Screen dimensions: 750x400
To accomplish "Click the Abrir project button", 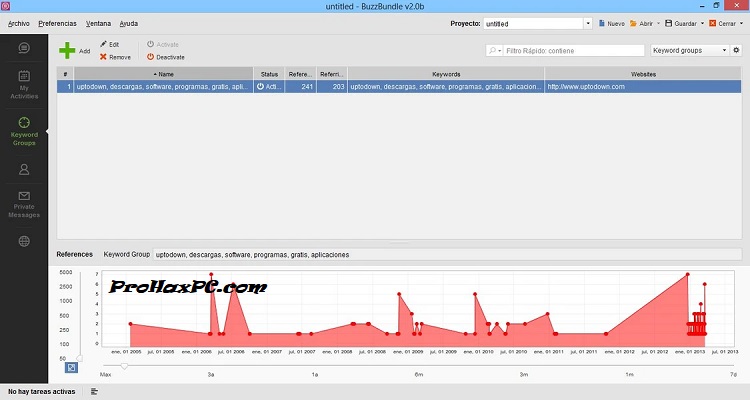I will pos(641,23).
